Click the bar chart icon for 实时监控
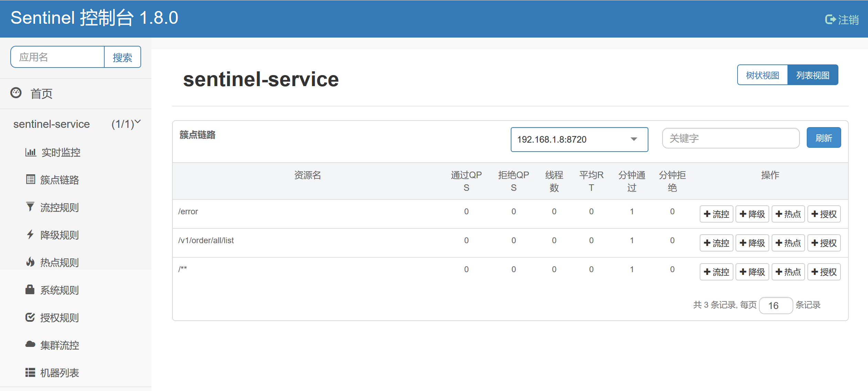This screenshot has height=391, width=868. point(30,152)
